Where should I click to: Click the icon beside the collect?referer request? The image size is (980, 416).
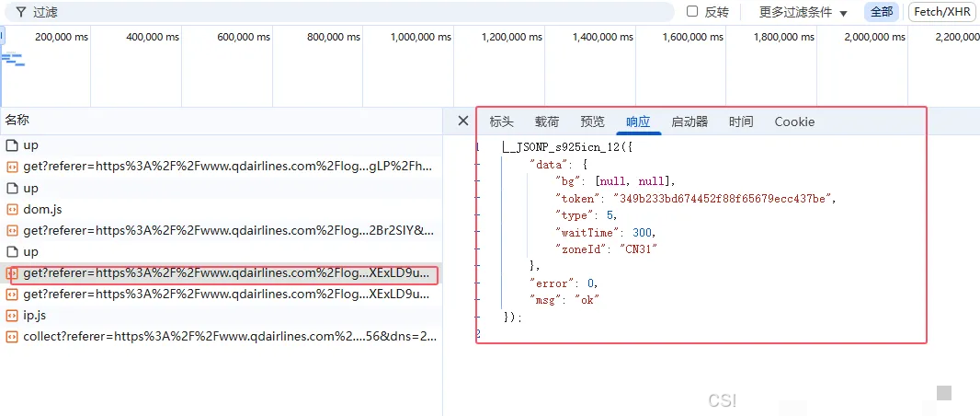(12, 337)
